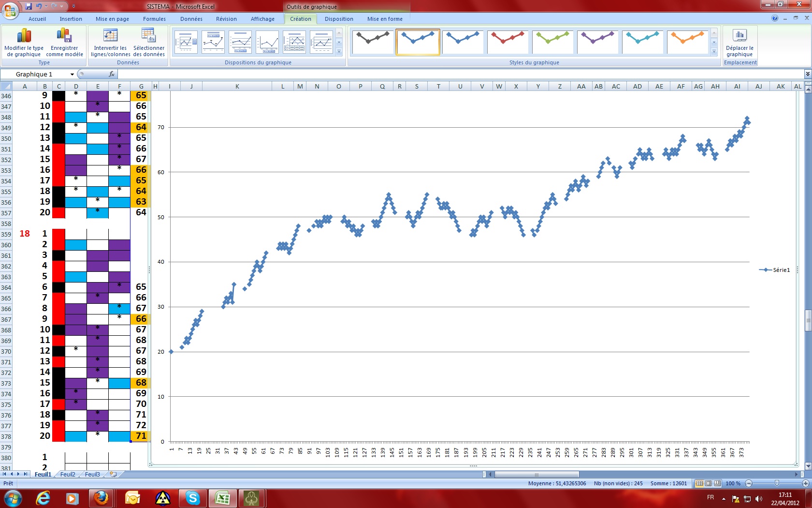Switch to the Feuil2 sheet tab
Screen dimensions: 812x508
click(x=67, y=475)
